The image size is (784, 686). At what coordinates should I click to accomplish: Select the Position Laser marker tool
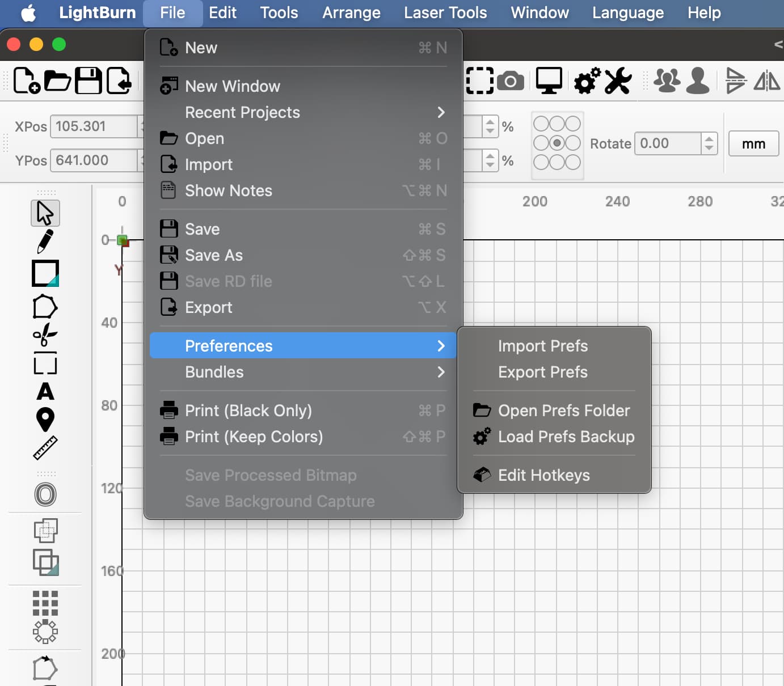(45, 420)
